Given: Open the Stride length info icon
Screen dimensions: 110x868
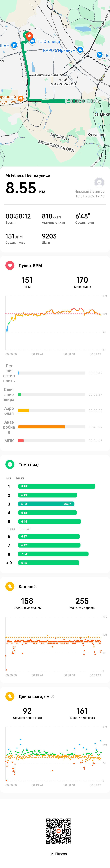Looking at the screenshot, I should (52, 697).
